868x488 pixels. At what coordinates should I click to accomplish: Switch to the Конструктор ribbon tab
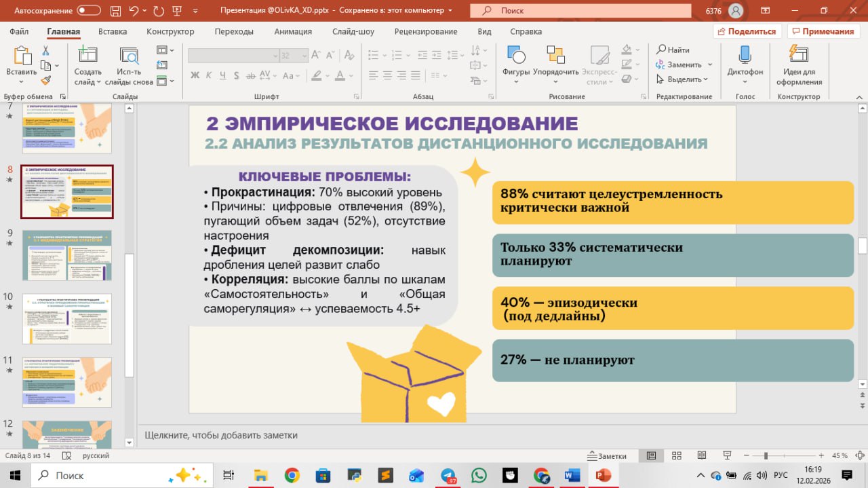coord(170,31)
